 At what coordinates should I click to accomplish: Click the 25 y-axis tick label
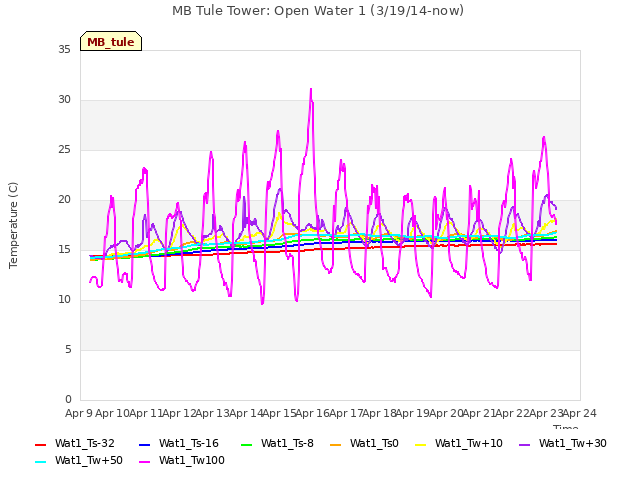point(64,150)
